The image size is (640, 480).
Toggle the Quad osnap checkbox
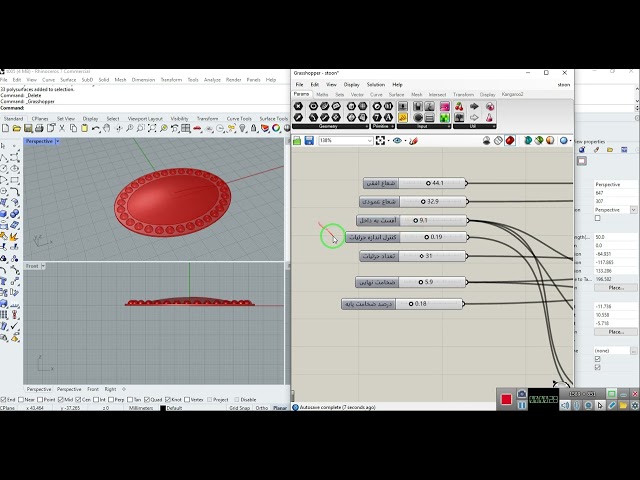(x=147, y=400)
